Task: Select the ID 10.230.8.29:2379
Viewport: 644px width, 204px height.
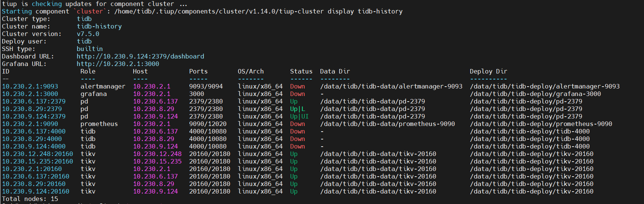Action: coord(32,109)
